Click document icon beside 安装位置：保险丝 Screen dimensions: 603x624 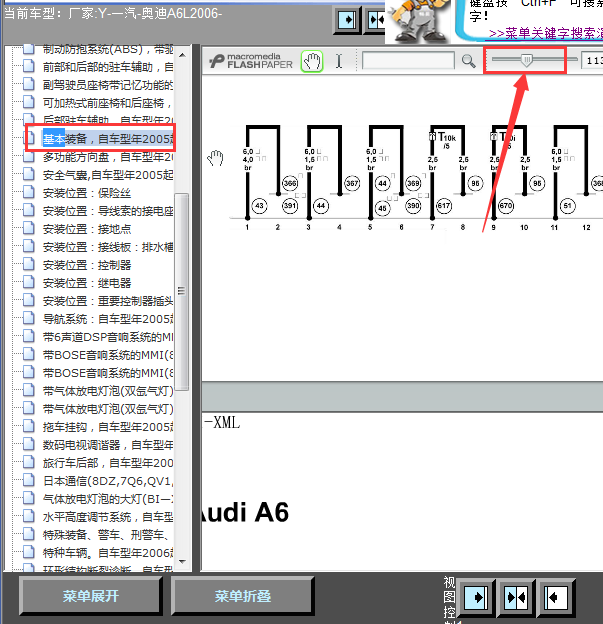[29, 192]
